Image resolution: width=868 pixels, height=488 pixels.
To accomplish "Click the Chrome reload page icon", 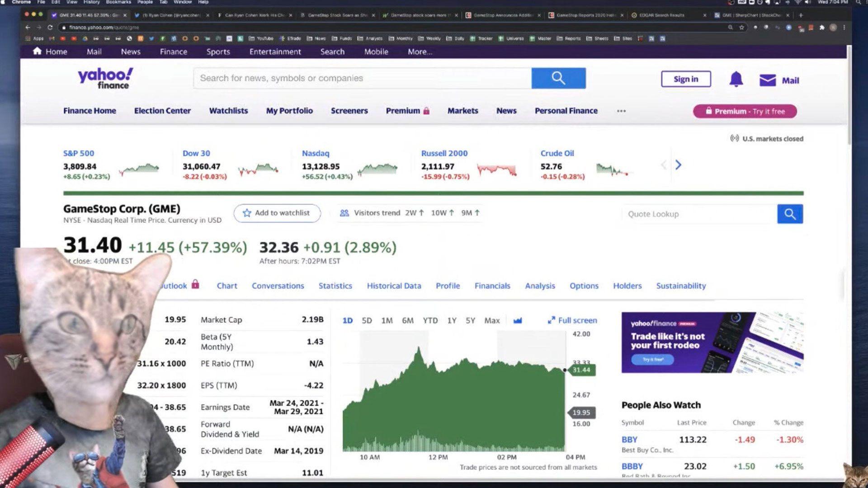I will click(50, 27).
